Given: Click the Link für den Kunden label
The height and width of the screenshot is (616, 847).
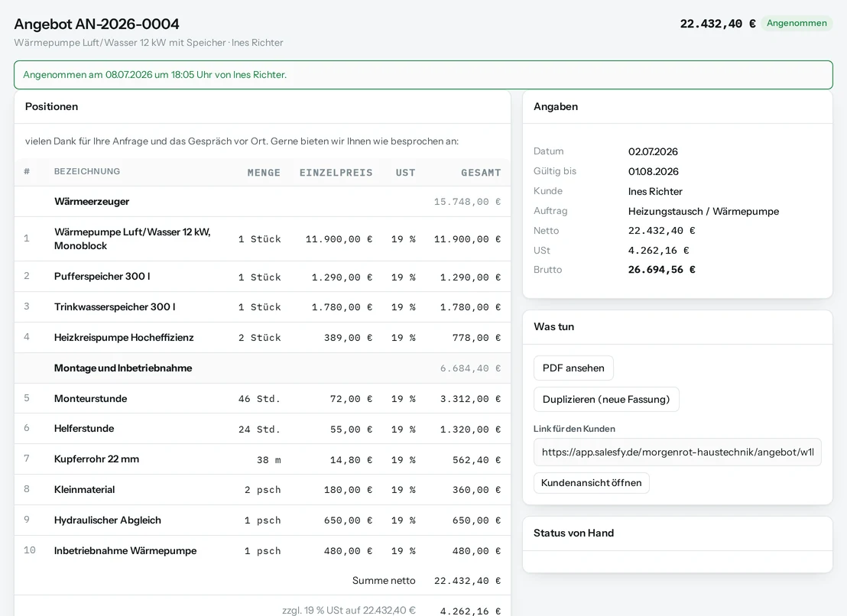Looking at the screenshot, I should click(x=574, y=429).
